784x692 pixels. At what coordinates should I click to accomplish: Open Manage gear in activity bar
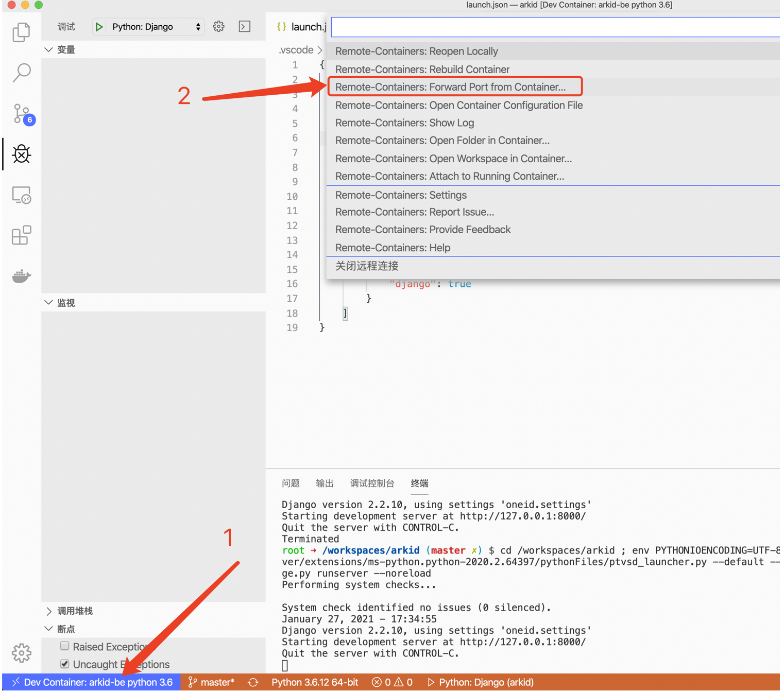(21, 653)
